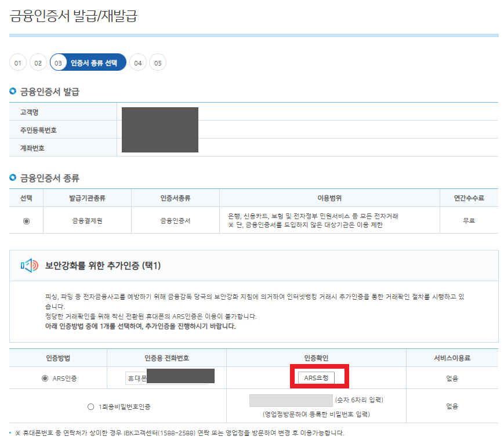The image size is (504, 440).
Task: Click the blue bullet icon beside 금융인증서 발급
Action: pyautogui.click(x=13, y=91)
